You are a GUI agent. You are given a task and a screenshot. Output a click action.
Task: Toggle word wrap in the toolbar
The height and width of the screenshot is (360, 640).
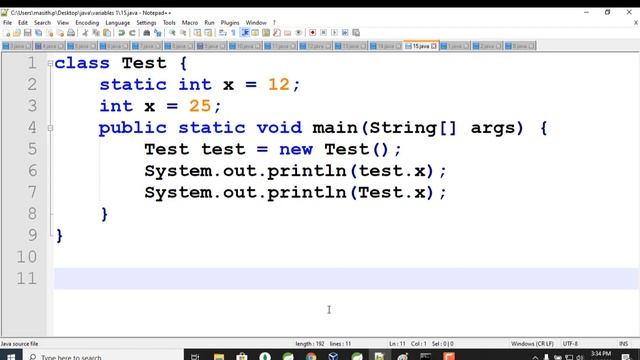222,33
